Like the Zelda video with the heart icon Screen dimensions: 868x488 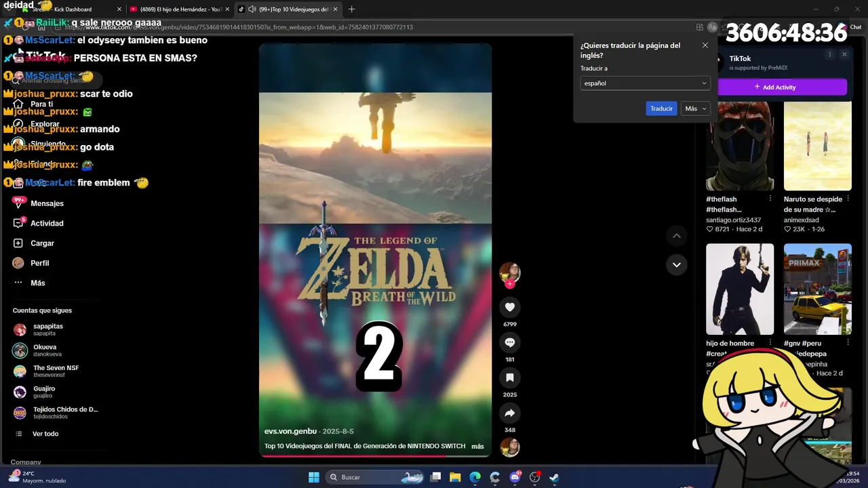click(x=510, y=307)
